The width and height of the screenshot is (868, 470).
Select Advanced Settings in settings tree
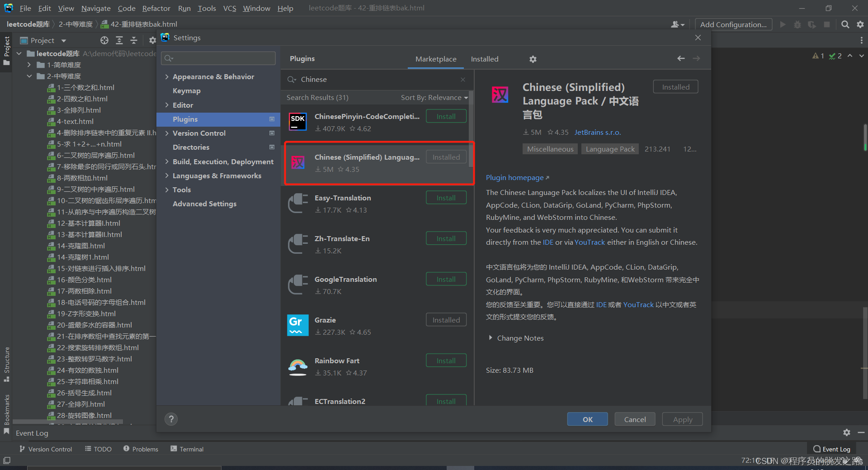click(x=204, y=204)
